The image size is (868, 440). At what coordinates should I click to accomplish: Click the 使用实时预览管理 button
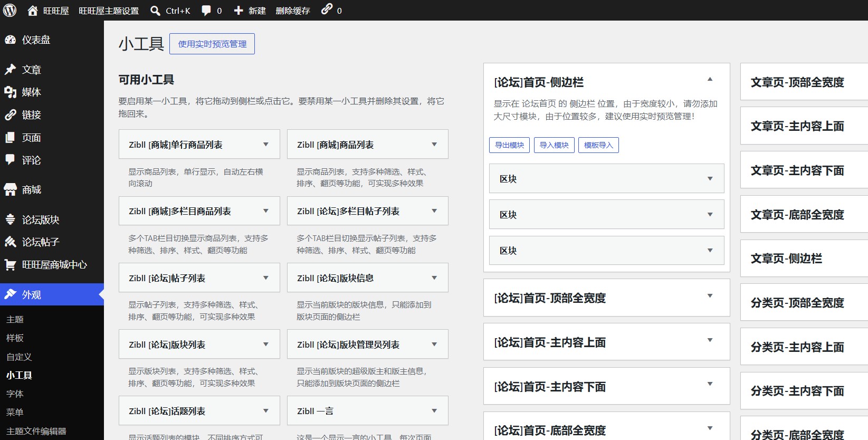(x=212, y=44)
